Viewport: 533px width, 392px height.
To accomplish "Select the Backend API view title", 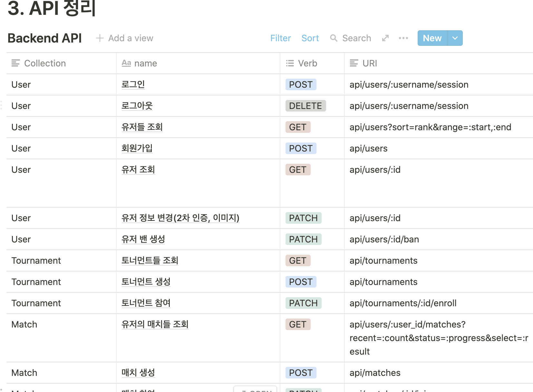I will click(x=44, y=38).
